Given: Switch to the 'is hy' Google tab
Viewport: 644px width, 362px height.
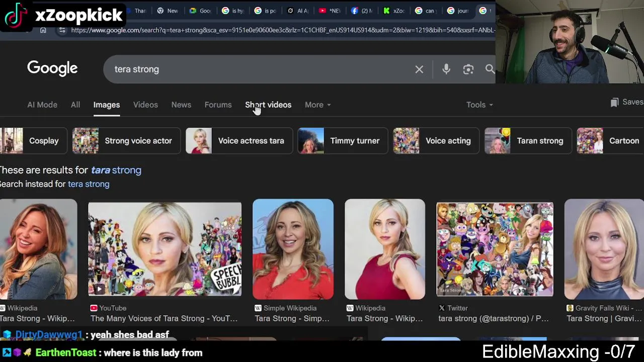Looking at the screenshot, I should pos(233,11).
